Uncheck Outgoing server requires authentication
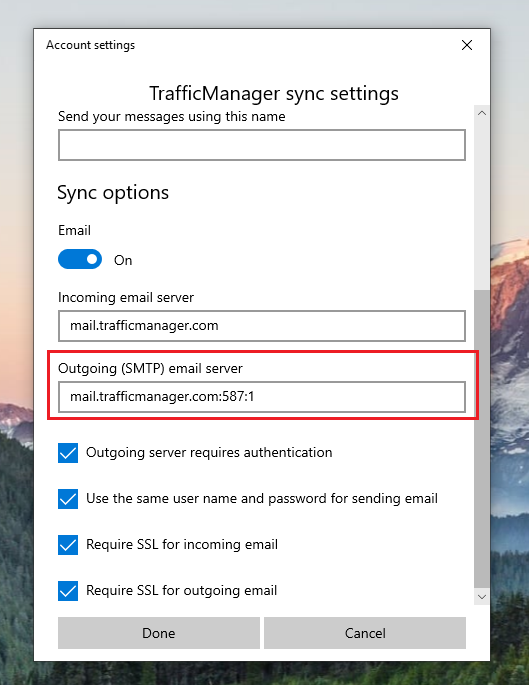Screen dimensions: 529x685 pos(68,453)
